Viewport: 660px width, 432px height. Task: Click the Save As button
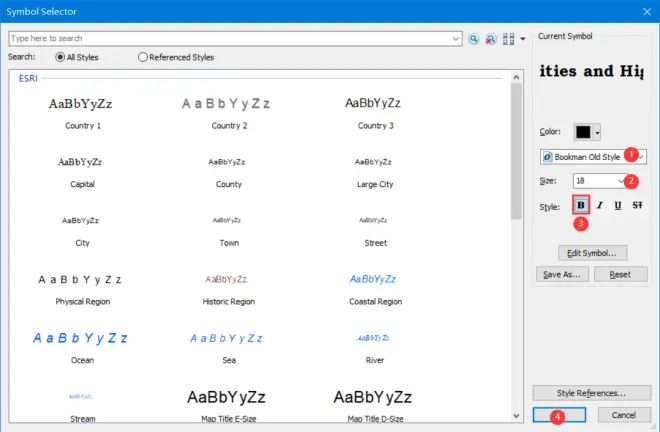pyautogui.click(x=562, y=274)
